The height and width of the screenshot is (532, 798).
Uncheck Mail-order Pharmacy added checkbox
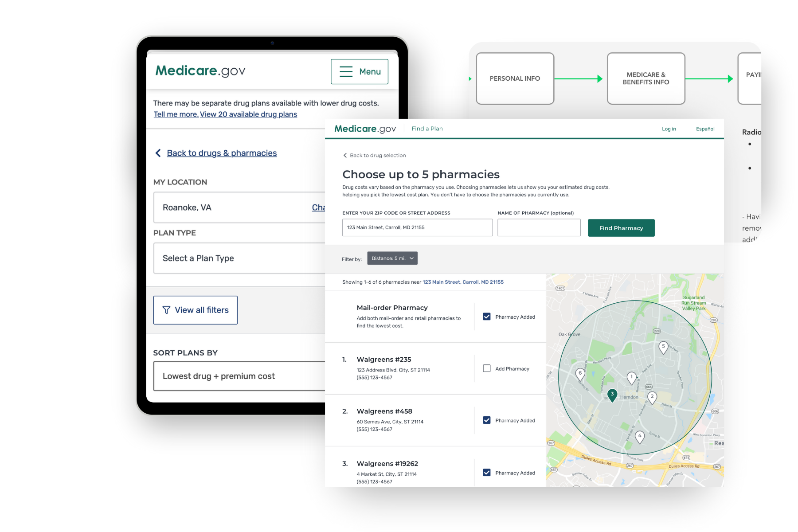[x=487, y=317]
